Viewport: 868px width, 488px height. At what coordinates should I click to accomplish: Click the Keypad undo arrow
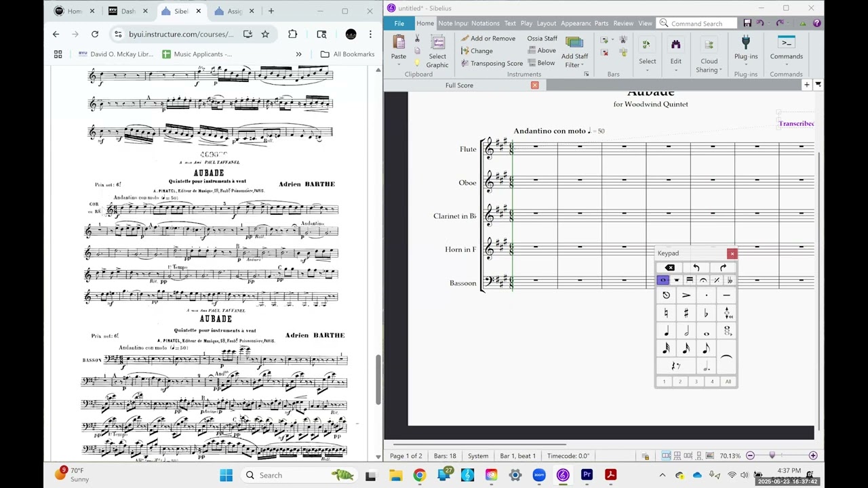tap(696, 268)
